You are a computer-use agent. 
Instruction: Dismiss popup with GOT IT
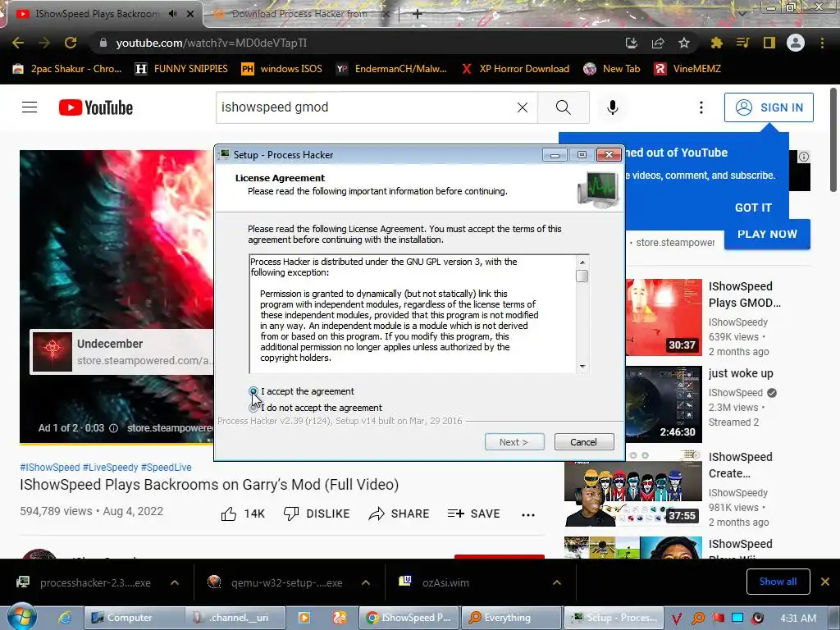(x=753, y=208)
